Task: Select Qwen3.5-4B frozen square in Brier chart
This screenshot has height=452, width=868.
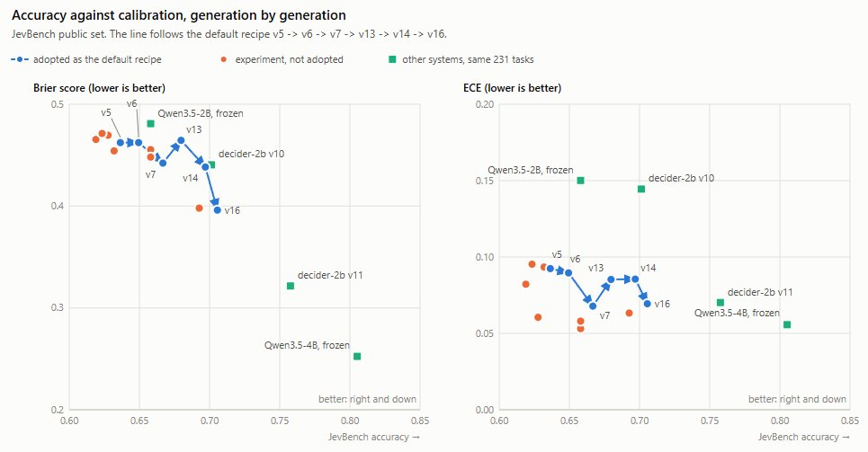Action: [x=357, y=356]
